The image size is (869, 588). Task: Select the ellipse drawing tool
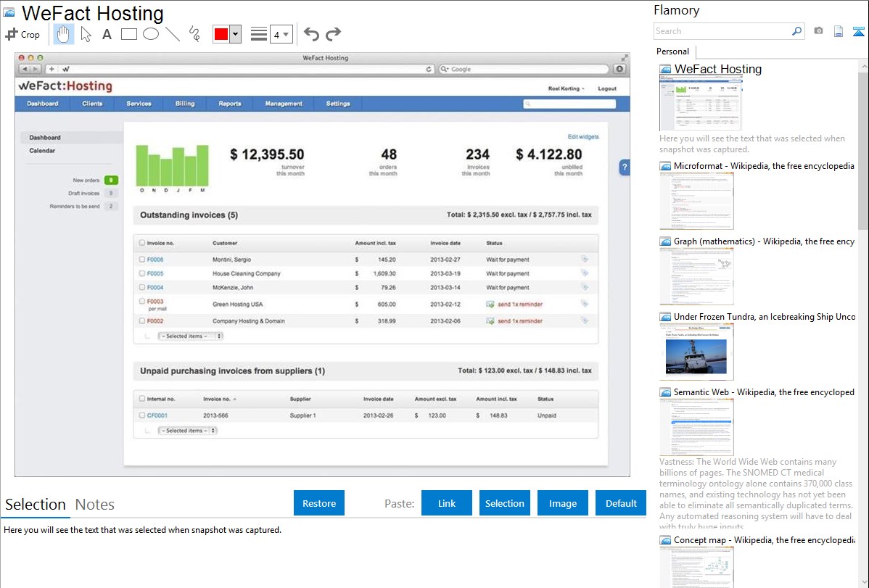pyautogui.click(x=151, y=34)
